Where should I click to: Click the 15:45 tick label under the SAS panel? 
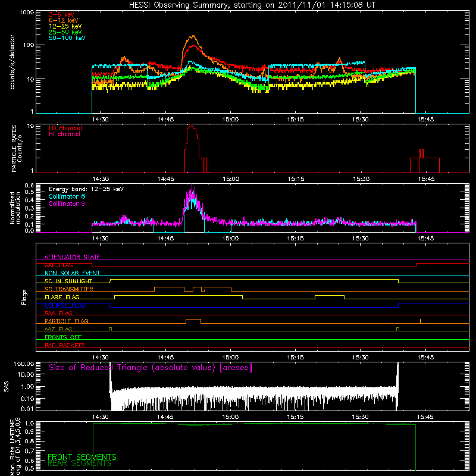(425, 417)
